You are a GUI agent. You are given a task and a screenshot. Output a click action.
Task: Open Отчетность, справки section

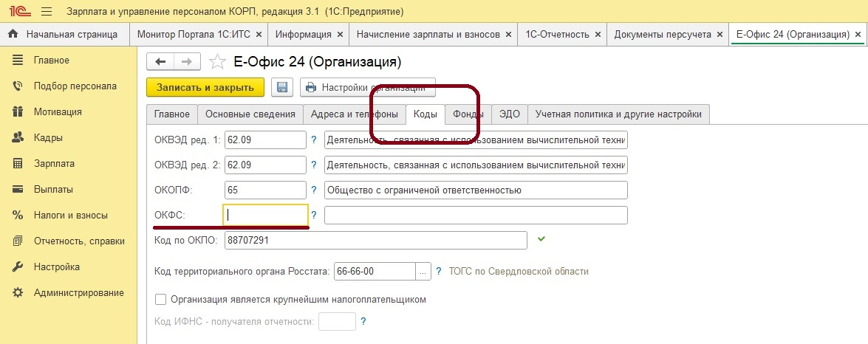pos(69,241)
